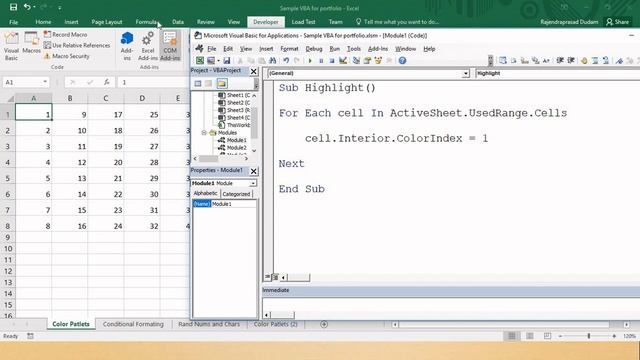
Task: Select the Conditional Formating sheet tab
Action: pos(133,324)
